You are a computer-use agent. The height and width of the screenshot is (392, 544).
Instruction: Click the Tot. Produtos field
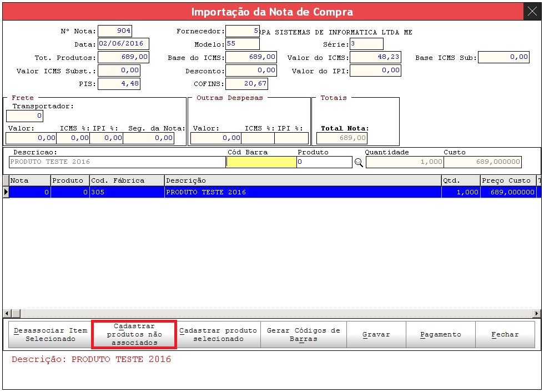click(x=123, y=57)
